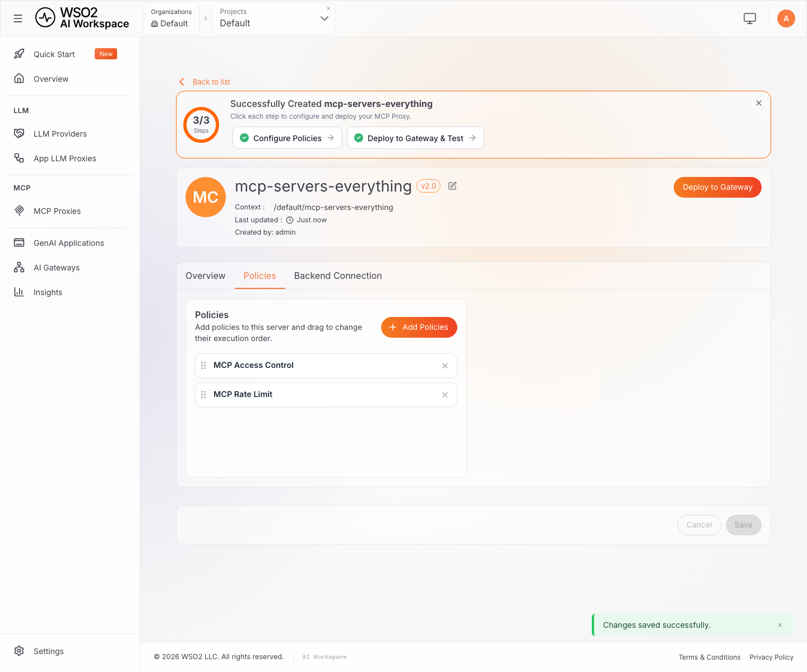Select the MCP Rate Limit policy row
807x672 pixels.
[326, 395]
